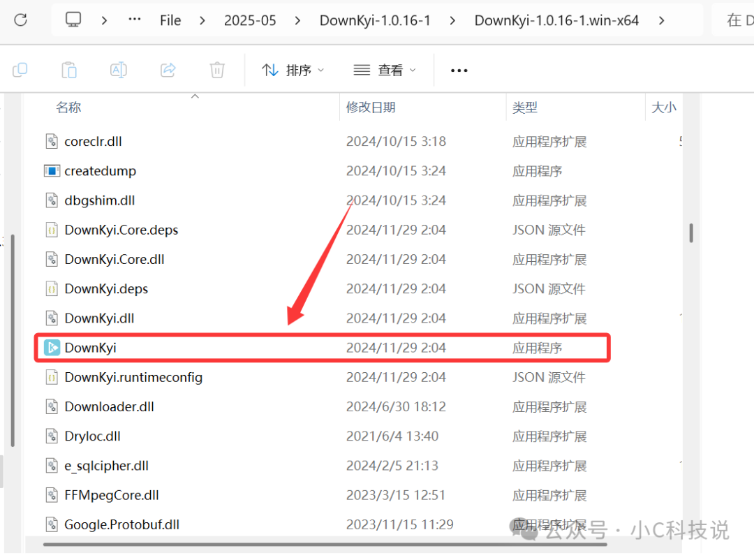Image resolution: width=754 pixels, height=560 pixels.
Task: Click the horizontal scrollbar at the bottom
Action: (x=325, y=545)
